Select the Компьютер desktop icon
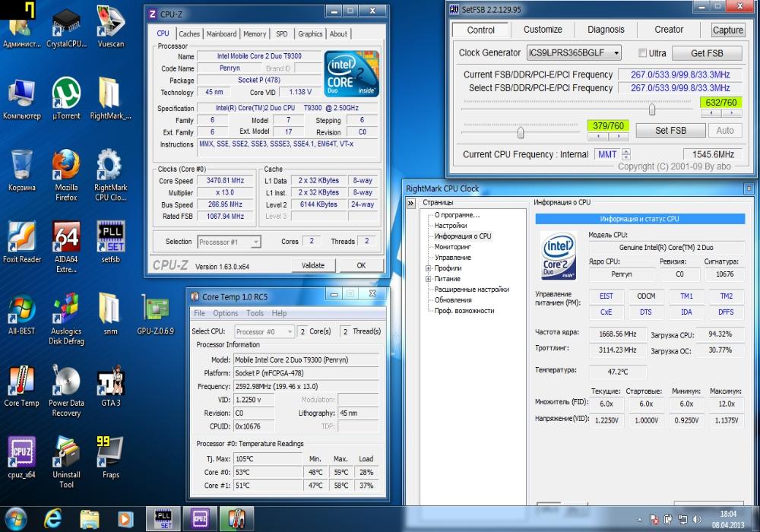 tap(22, 98)
